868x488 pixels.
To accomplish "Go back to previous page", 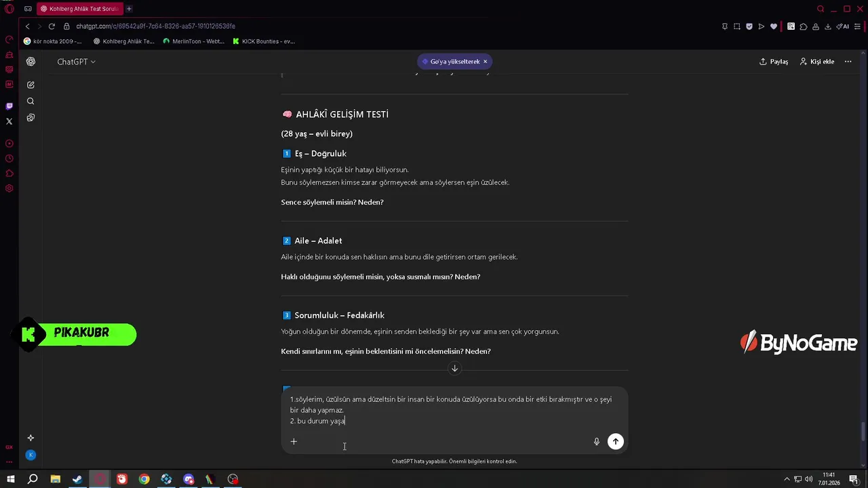I will 27,26.
